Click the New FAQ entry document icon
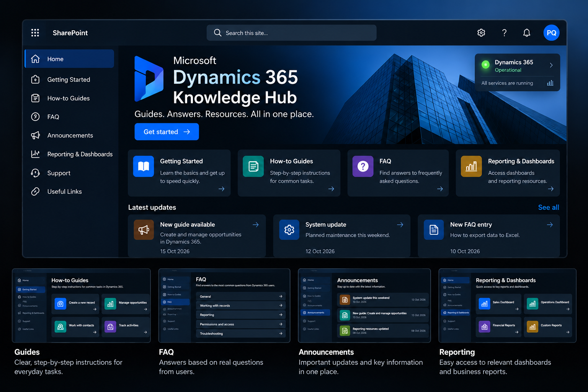588x392 pixels. pos(434,230)
